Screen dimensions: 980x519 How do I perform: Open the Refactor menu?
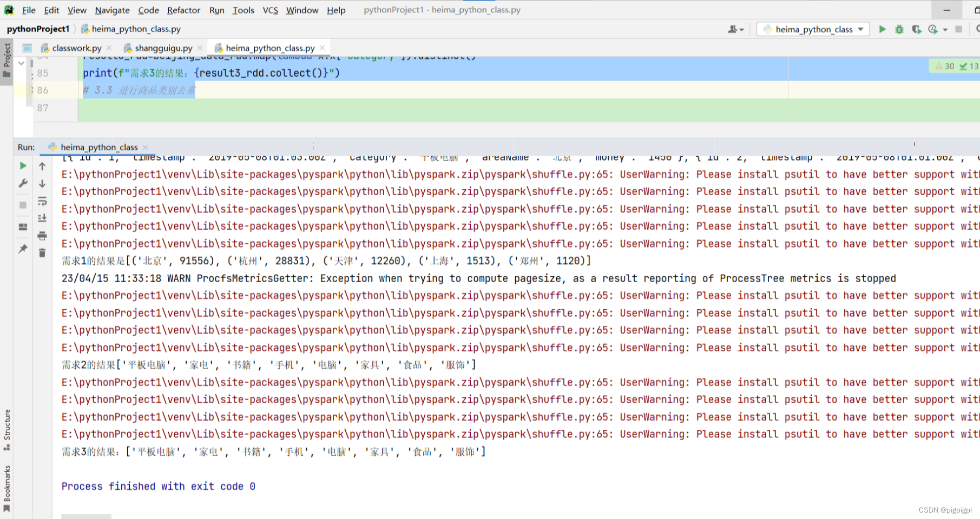click(x=183, y=10)
